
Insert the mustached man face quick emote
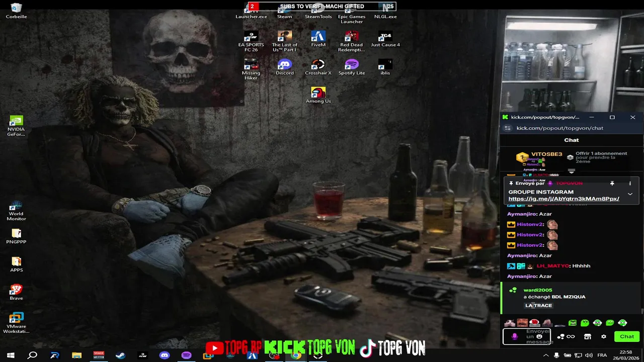coord(522,323)
